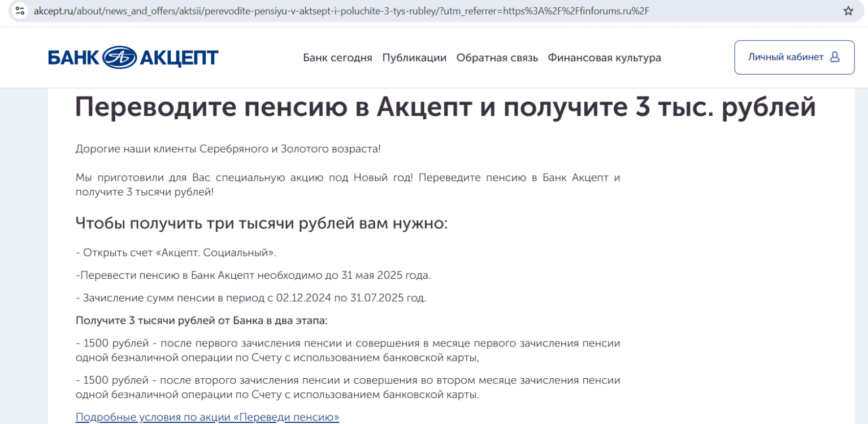The width and height of the screenshot is (868, 424).
Task: Click the greeting line Дорогие наши клиенты
Action: pyautogui.click(x=228, y=149)
